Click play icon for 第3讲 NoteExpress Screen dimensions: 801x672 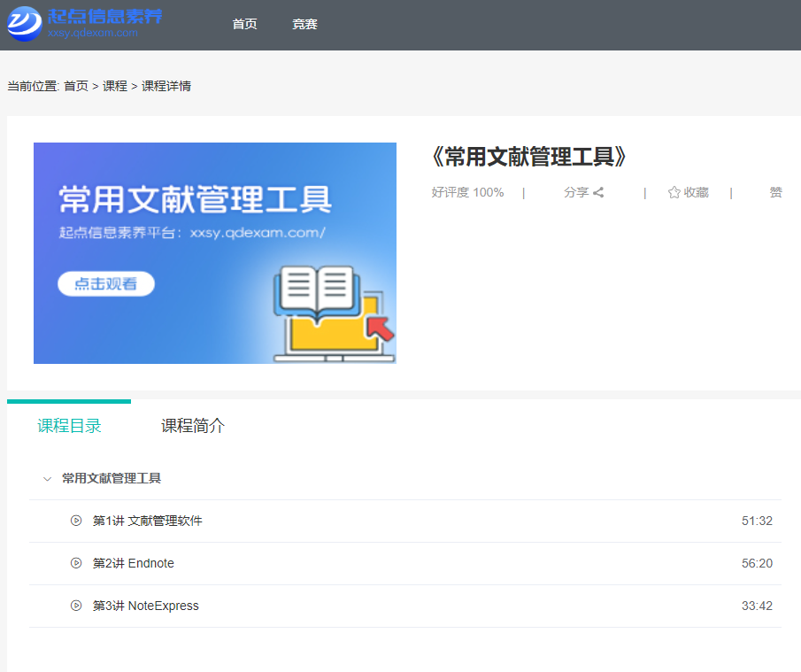[76, 606]
